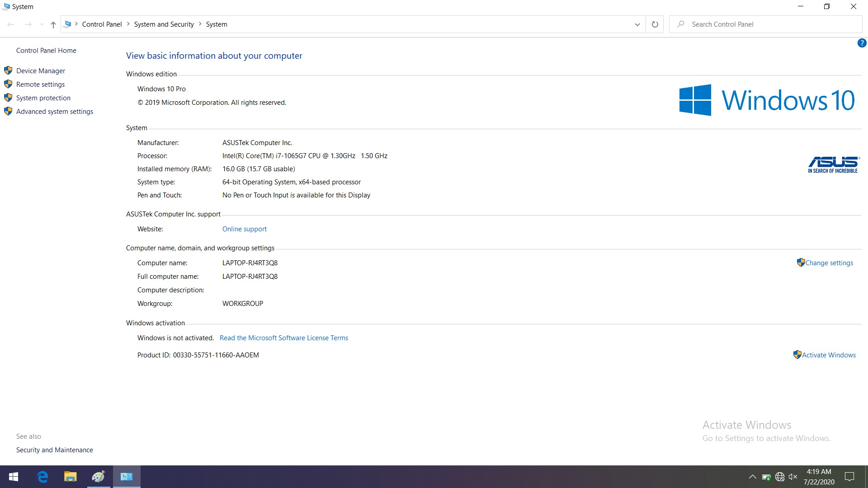Open File Explorer from the taskbar

(71, 477)
